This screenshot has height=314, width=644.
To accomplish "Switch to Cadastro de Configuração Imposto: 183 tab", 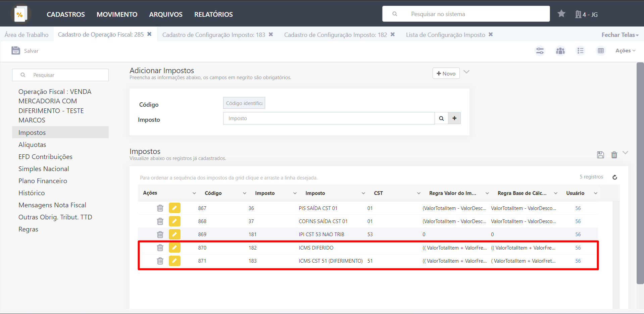I will coord(214,35).
